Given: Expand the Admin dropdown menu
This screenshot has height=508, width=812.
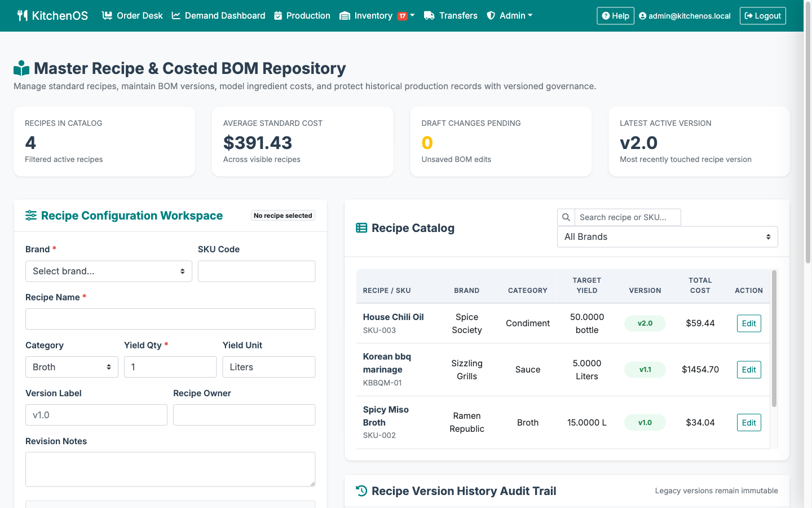Looking at the screenshot, I should [509, 16].
